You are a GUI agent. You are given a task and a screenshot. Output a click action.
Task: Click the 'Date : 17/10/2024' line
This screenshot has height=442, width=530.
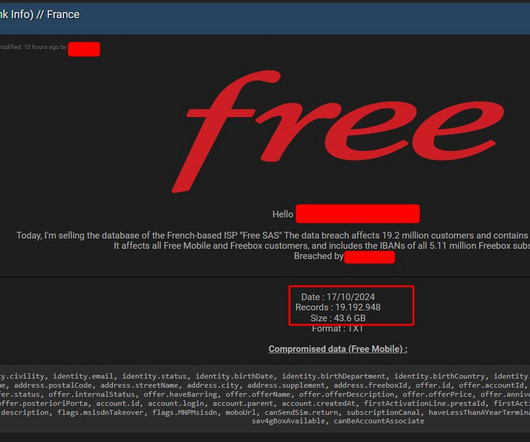(338, 297)
